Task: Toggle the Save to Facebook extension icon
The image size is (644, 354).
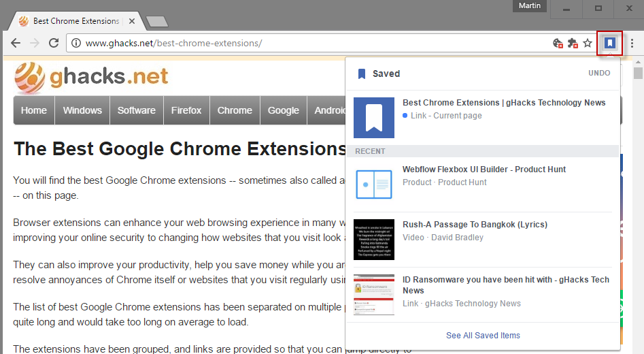Action: [x=610, y=43]
